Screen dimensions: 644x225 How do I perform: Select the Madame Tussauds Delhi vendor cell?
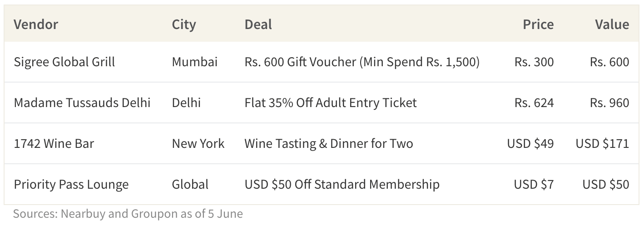82,103
